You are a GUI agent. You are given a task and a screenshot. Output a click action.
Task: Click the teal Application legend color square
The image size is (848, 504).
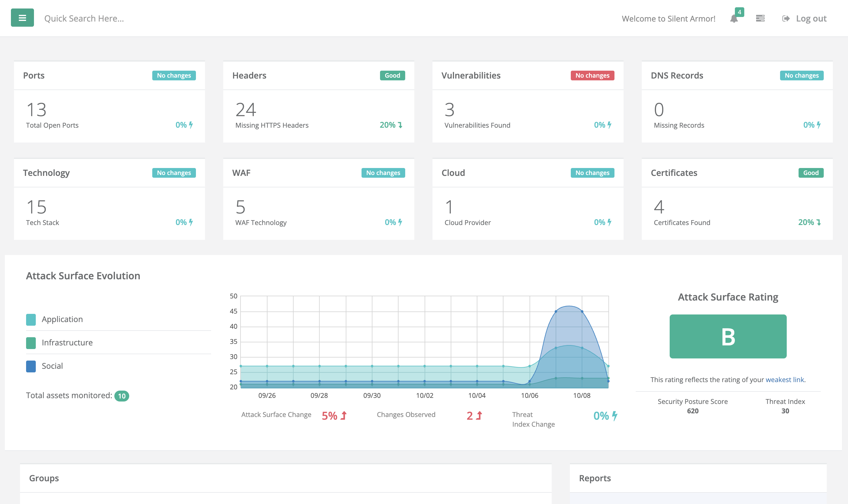(31, 319)
